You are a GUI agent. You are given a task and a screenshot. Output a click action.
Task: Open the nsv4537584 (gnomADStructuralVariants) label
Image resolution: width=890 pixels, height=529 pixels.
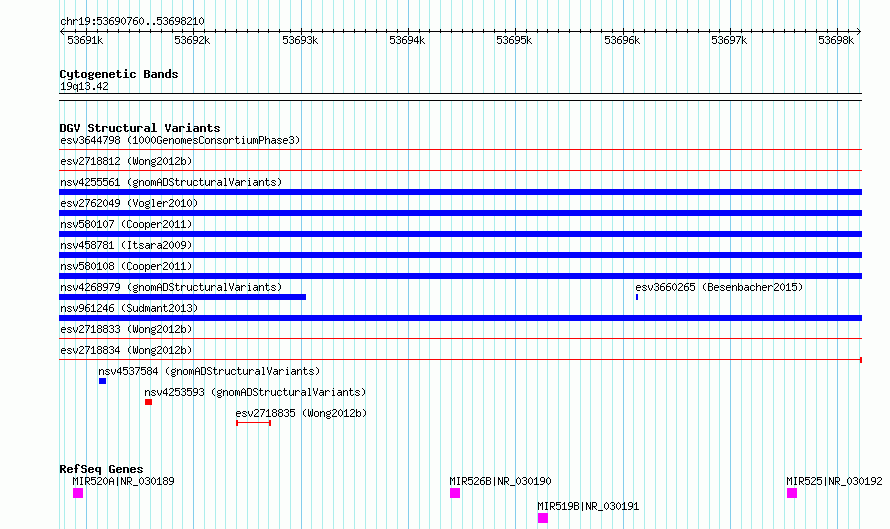[x=209, y=371]
